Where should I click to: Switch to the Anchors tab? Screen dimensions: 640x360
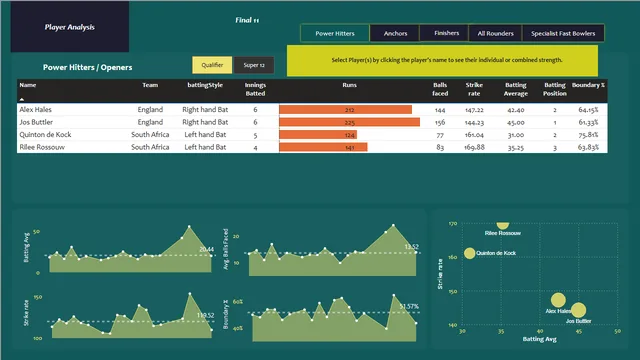[395, 33]
